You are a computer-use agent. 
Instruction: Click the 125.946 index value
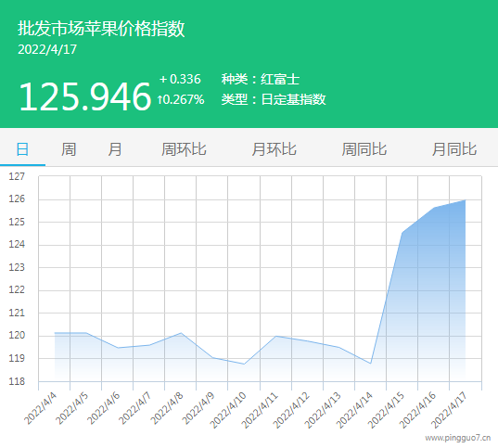(x=84, y=96)
